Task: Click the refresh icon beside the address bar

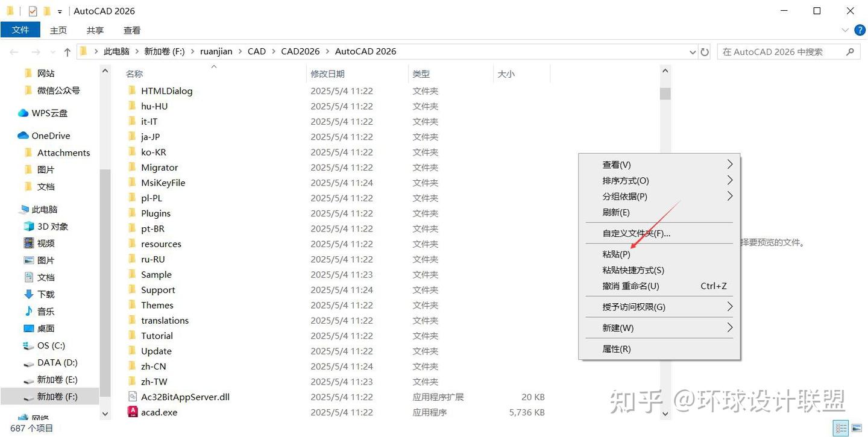Action: coord(705,51)
